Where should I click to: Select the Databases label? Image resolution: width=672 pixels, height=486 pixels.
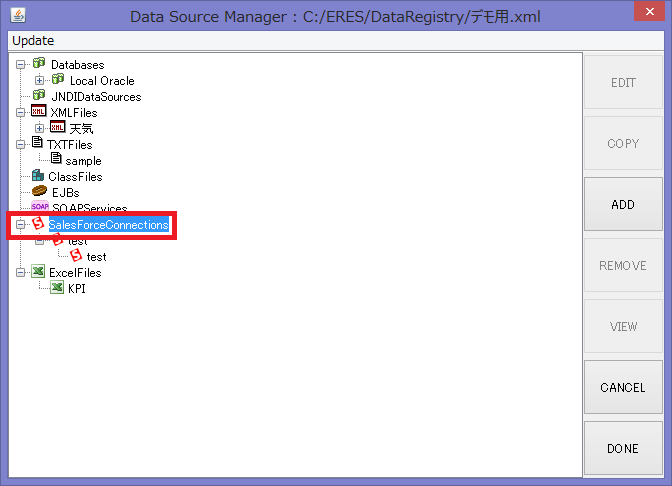point(78,65)
